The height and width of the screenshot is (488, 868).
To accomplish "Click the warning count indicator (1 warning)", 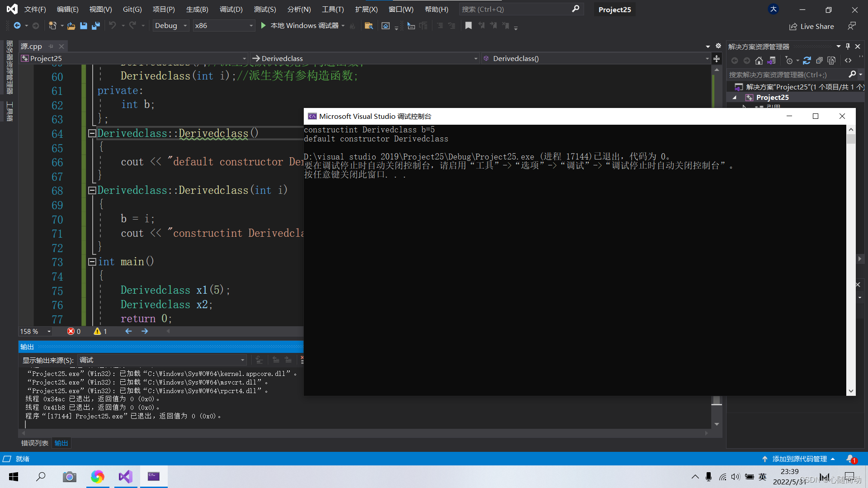I will (x=99, y=332).
